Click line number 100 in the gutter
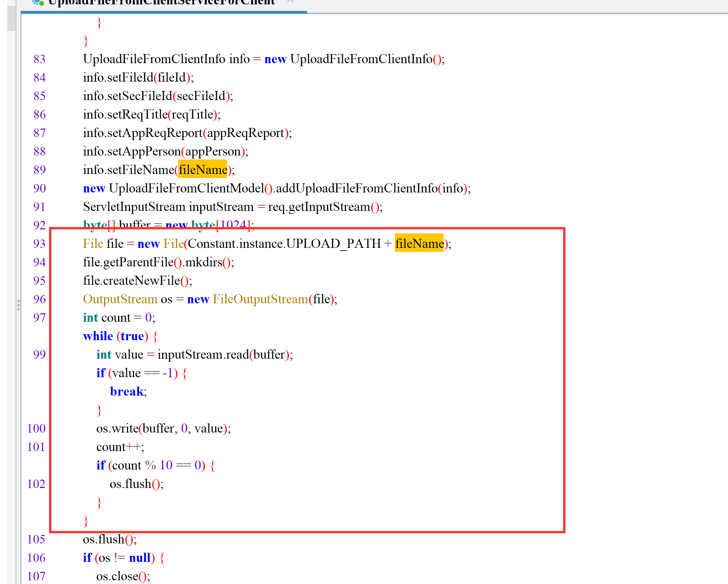 point(36,428)
